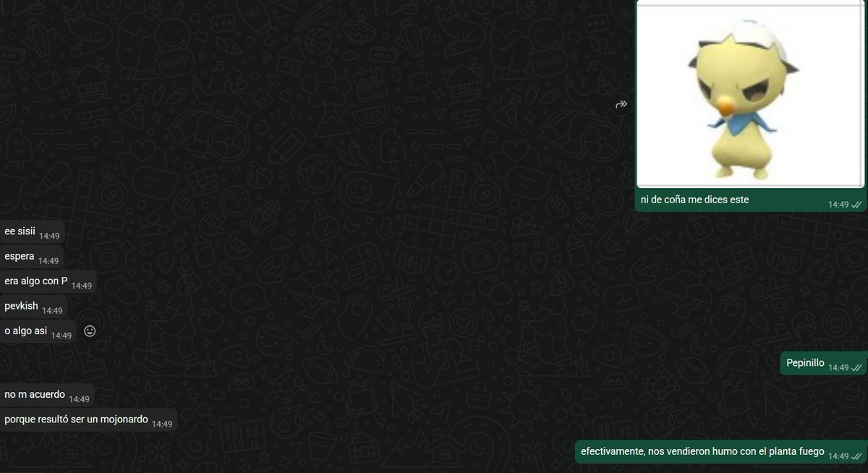The height and width of the screenshot is (473, 868).
Task: Open the emoji reaction icon next to 'o algo asi'
Action: [x=90, y=331]
